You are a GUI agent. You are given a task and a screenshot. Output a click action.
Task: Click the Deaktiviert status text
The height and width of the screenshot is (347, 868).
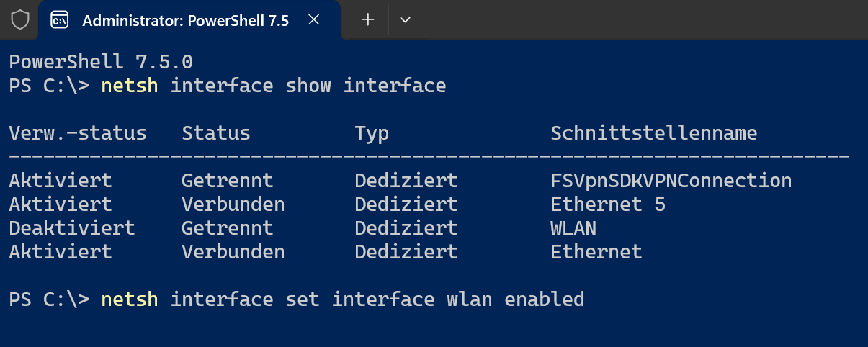(72, 228)
